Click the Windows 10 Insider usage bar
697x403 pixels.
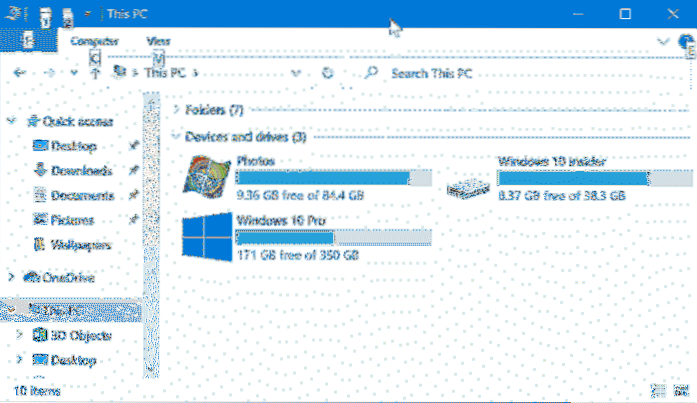pyautogui.click(x=595, y=178)
